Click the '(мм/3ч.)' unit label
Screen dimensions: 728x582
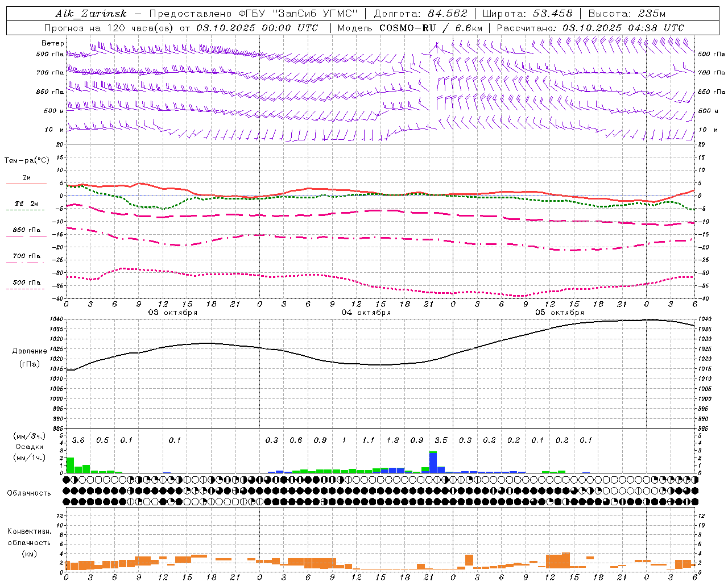pyautogui.click(x=29, y=436)
